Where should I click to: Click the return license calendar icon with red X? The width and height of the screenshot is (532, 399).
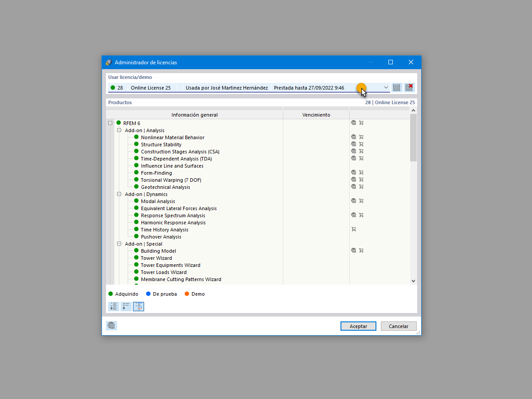pyautogui.click(x=409, y=87)
